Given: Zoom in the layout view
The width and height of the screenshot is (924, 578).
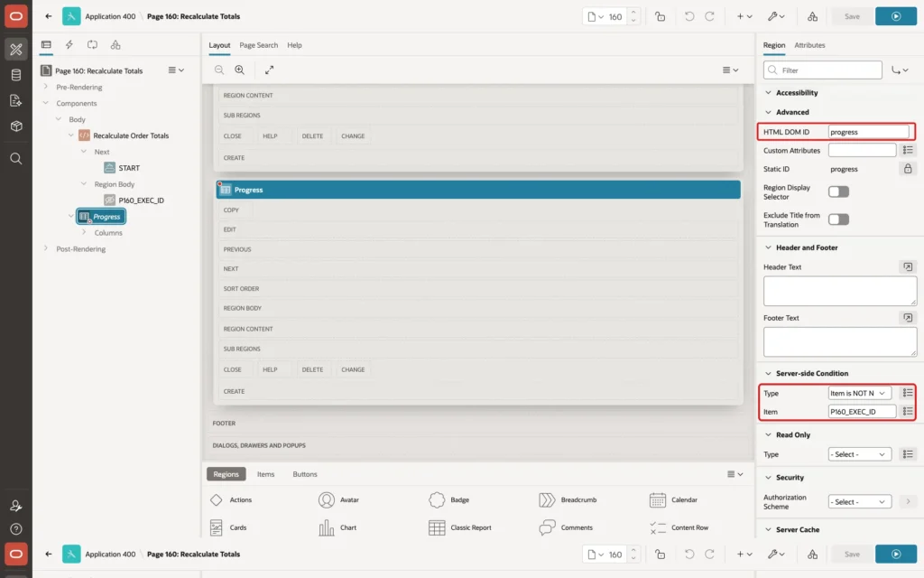Looking at the screenshot, I should [240, 70].
